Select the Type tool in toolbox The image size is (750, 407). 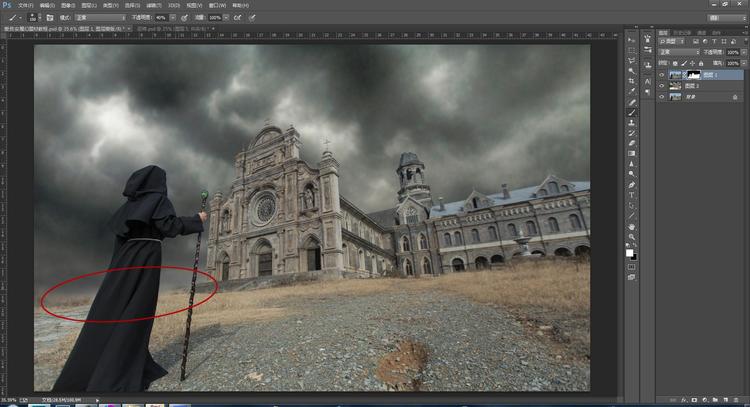[x=631, y=195]
